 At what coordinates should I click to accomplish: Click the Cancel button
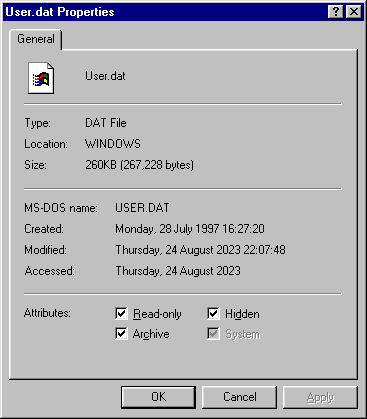239,397
